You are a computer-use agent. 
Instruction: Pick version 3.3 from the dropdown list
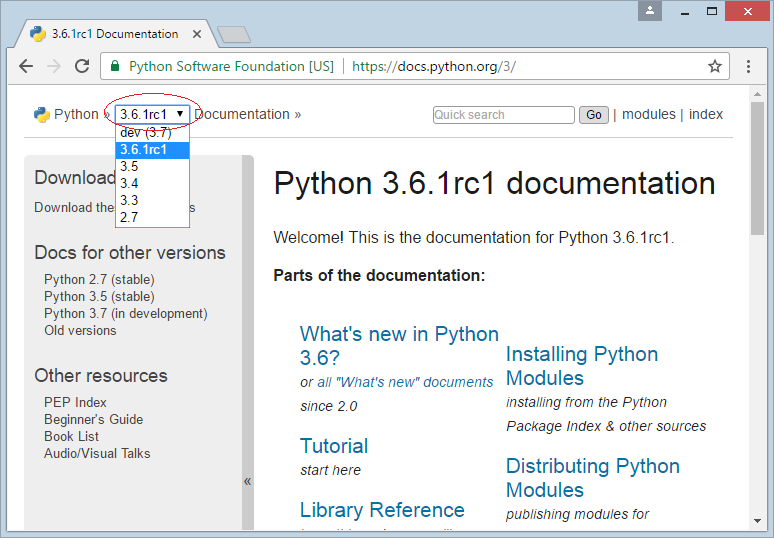pos(152,200)
